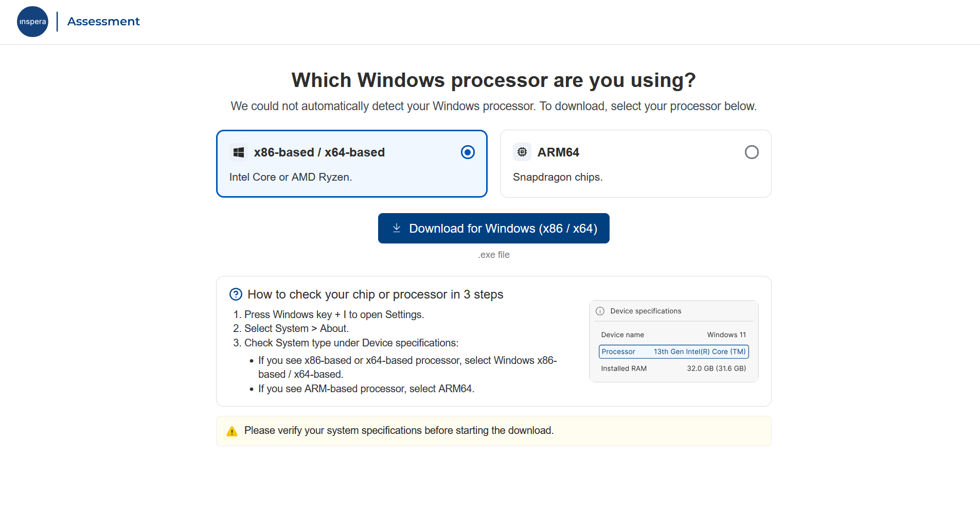Viewport: 980px width, 507px height.
Task: Click the Assessment header title
Action: click(103, 22)
